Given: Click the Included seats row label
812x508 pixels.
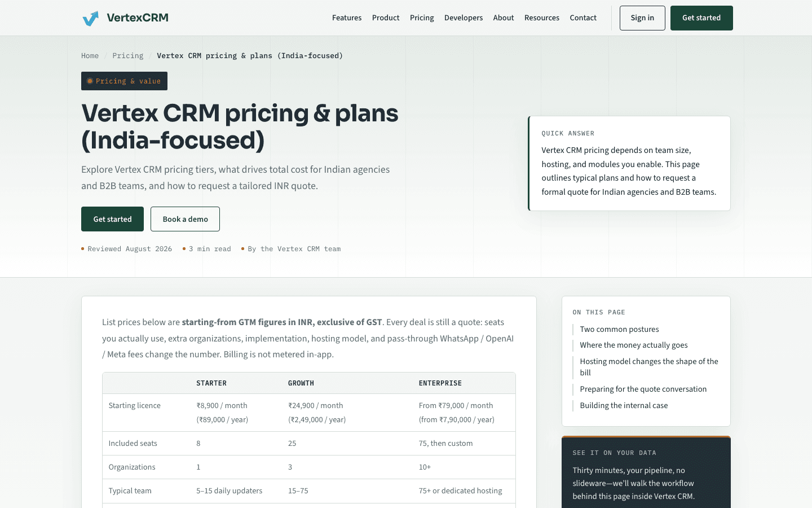Looking at the screenshot, I should point(133,443).
